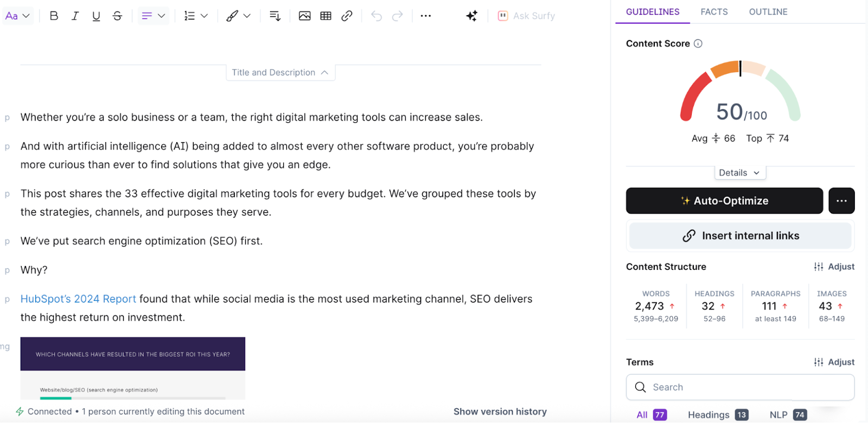Toggle underline formatting
Screen dimensions: 868x423
[96, 16]
